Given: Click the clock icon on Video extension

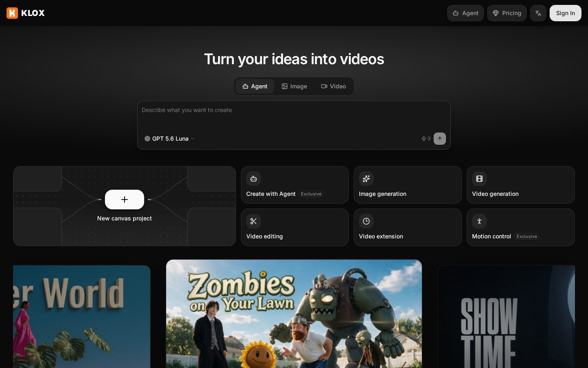Looking at the screenshot, I should coord(366,221).
